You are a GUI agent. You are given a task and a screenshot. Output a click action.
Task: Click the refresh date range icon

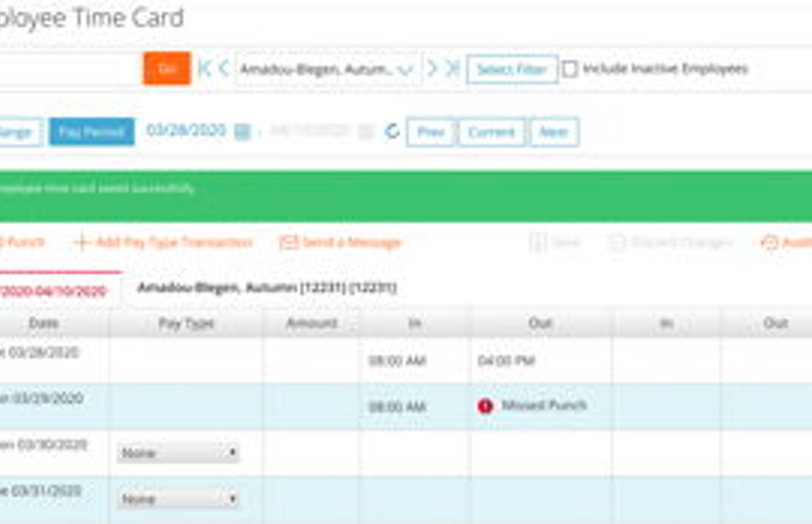[x=392, y=132]
